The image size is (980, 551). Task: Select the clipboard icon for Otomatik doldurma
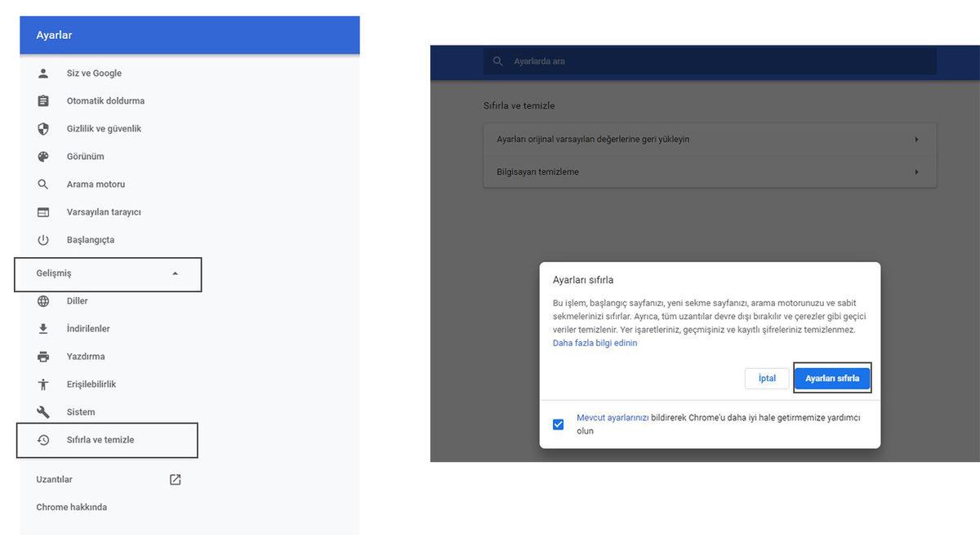tap(43, 101)
